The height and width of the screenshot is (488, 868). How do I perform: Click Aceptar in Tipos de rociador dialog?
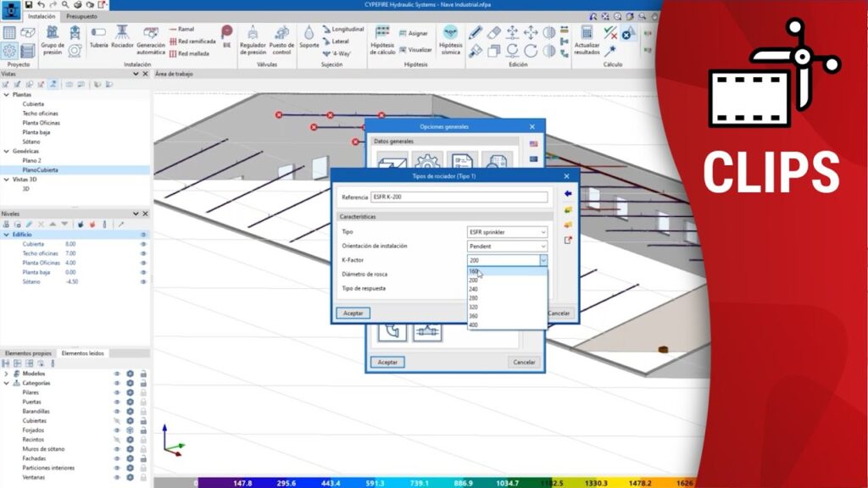coord(353,313)
